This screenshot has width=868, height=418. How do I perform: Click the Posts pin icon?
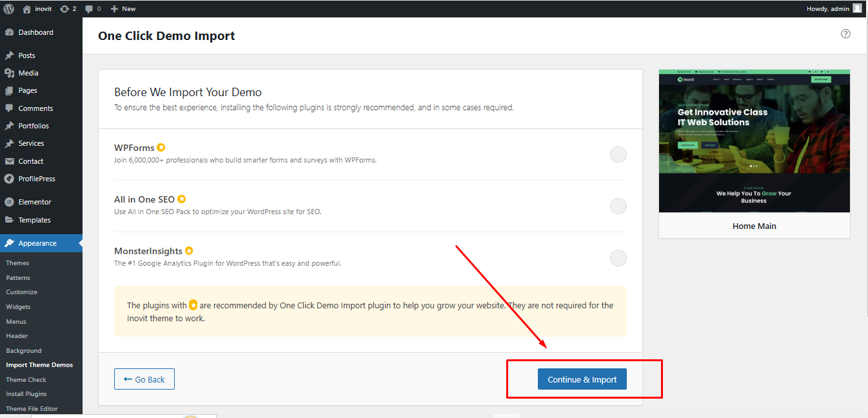pyautogui.click(x=9, y=55)
